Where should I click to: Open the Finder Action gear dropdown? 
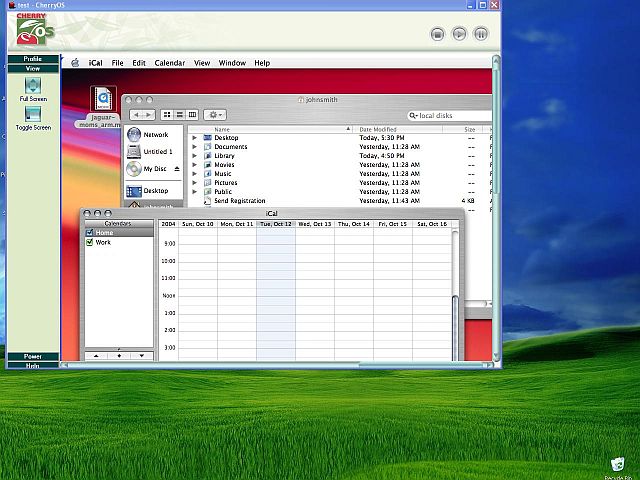(x=215, y=115)
